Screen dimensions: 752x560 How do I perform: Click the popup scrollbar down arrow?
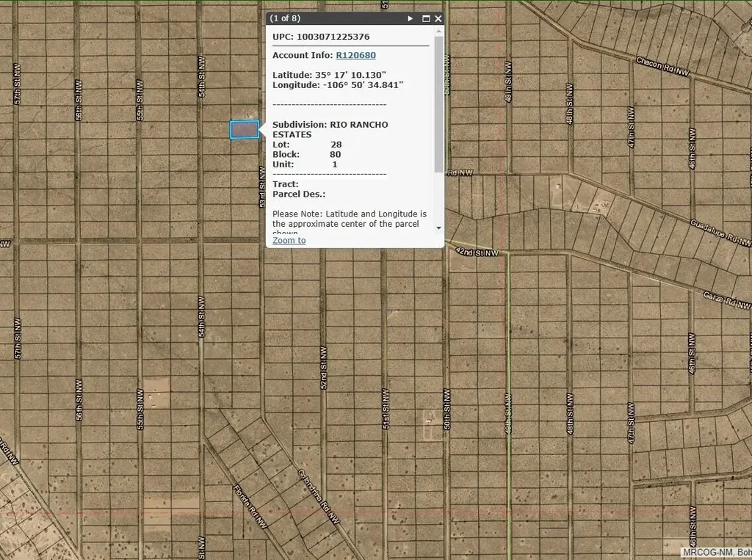pos(439,228)
